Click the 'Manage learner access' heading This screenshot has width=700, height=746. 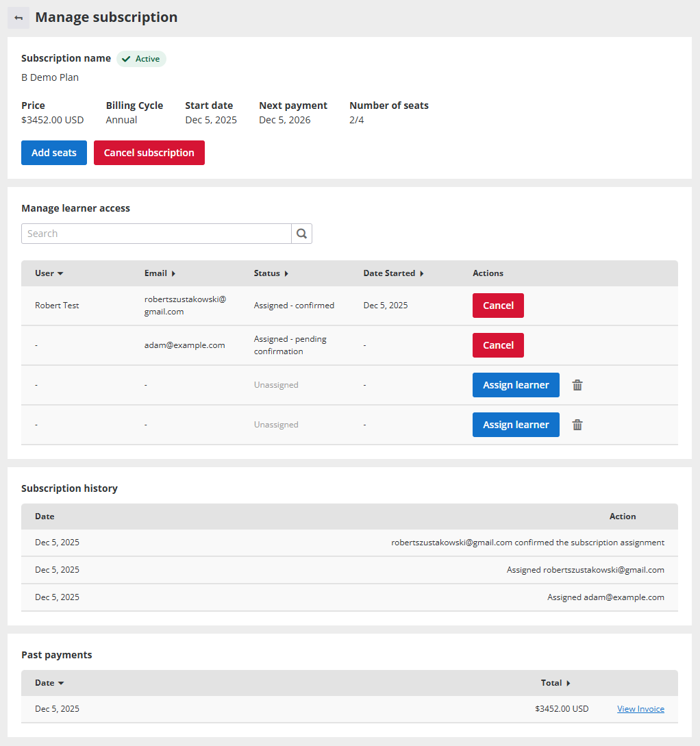tap(75, 208)
